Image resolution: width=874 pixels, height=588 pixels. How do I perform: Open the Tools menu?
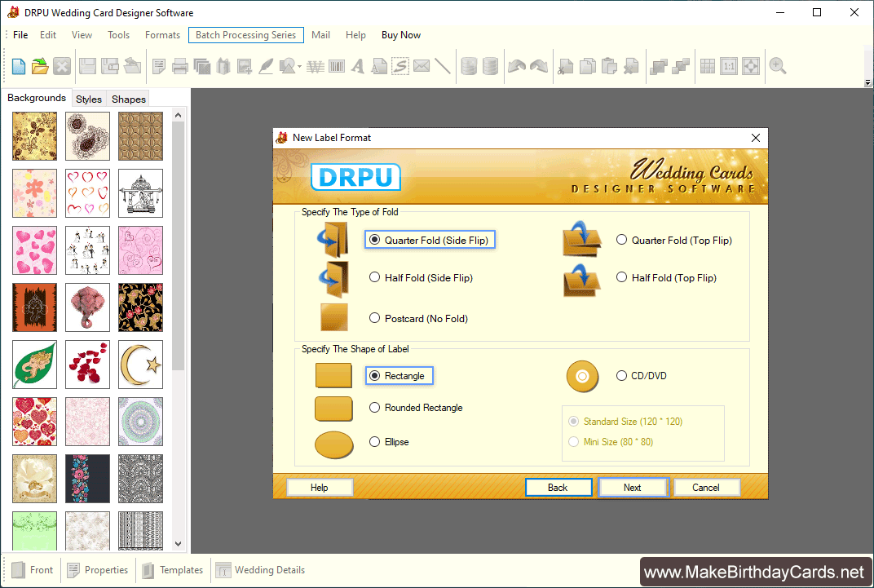119,34
